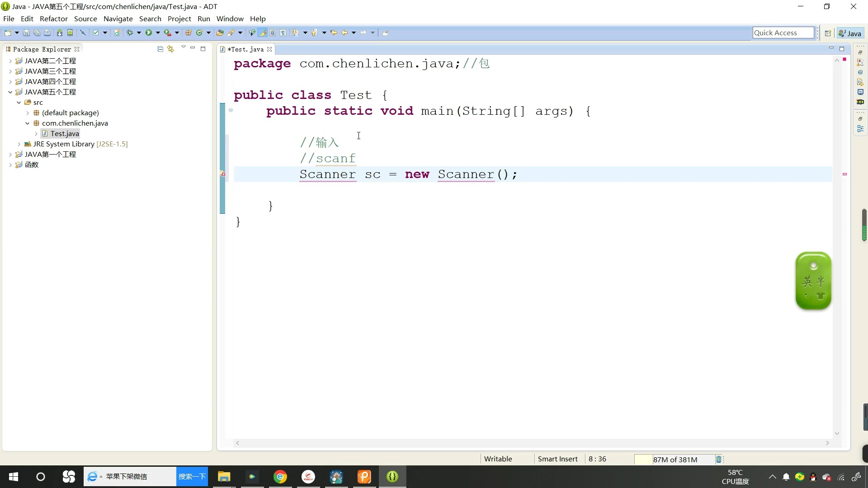Click the Debug bug icon
This screenshot has width=868, height=488.
[130, 33]
